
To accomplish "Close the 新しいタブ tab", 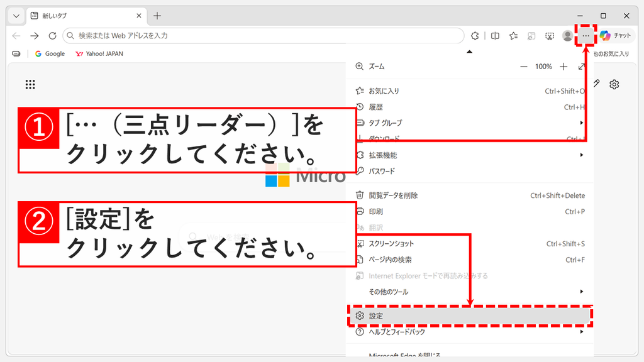I will [x=139, y=16].
